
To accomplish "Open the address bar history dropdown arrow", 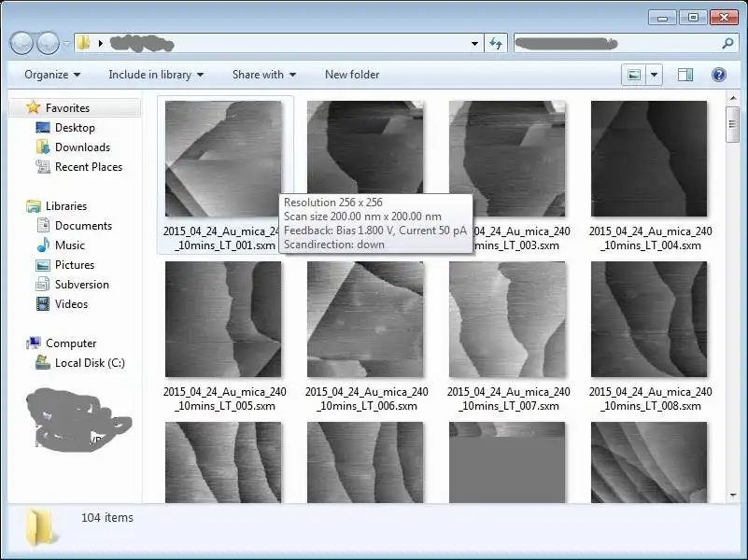I will coord(474,43).
